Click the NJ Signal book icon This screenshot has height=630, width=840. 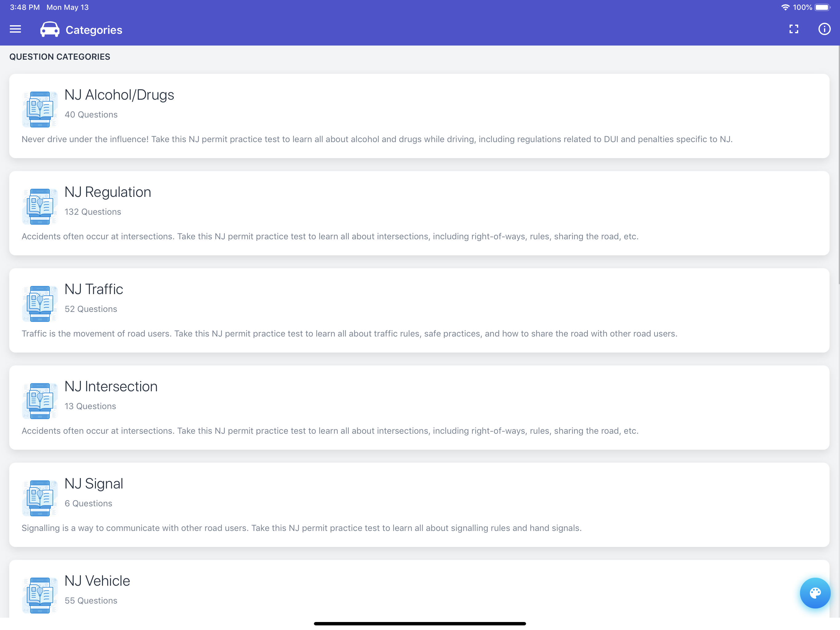(39, 497)
